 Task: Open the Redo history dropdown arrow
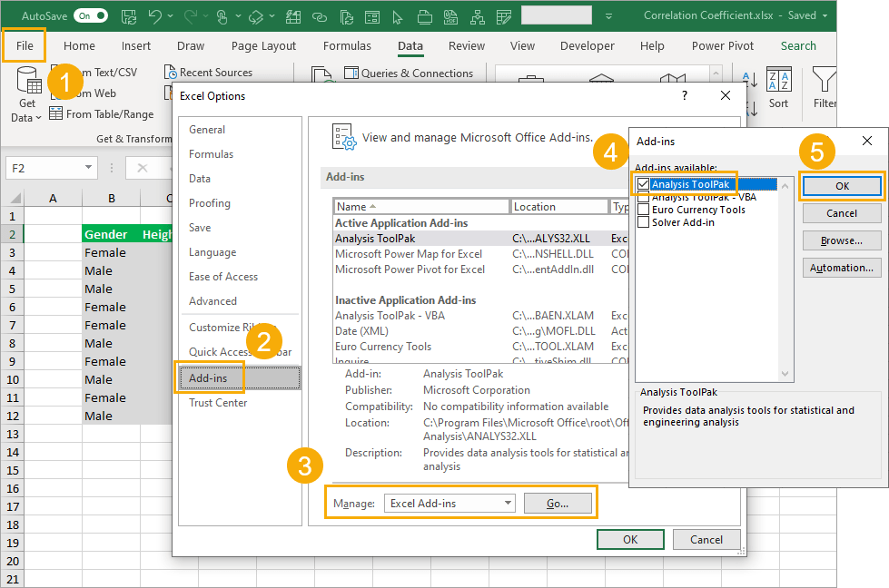204,16
